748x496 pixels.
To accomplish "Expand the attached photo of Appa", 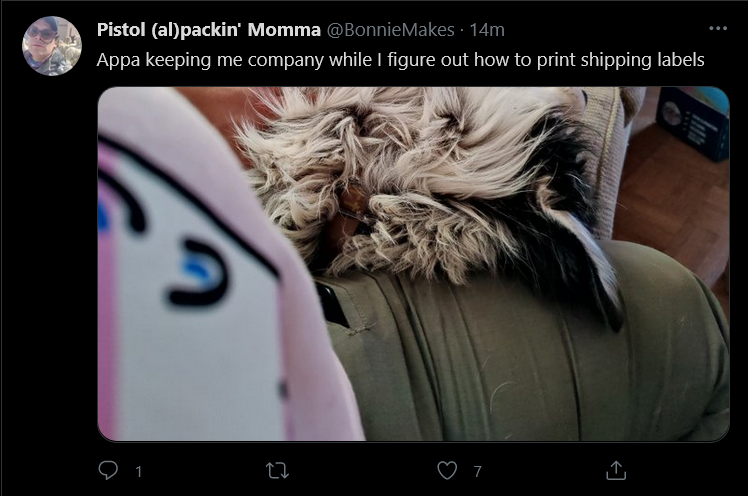I will [x=413, y=264].
